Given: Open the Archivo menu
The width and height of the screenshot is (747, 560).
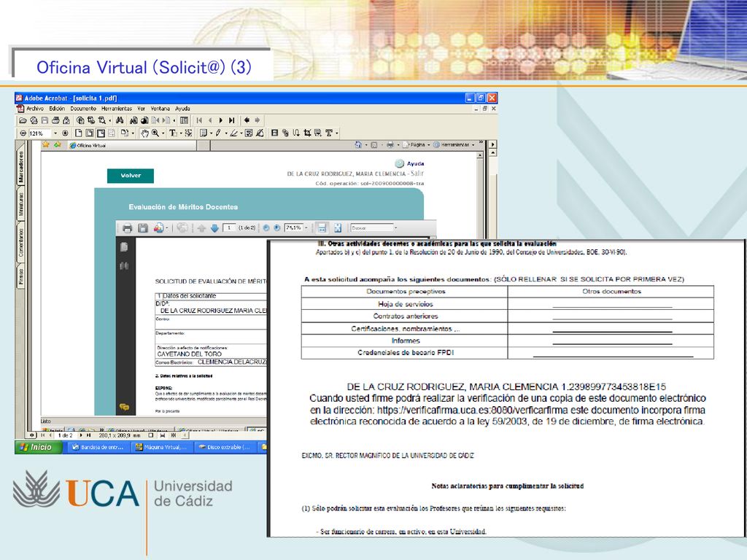Looking at the screenshot, I should (35, 109).
